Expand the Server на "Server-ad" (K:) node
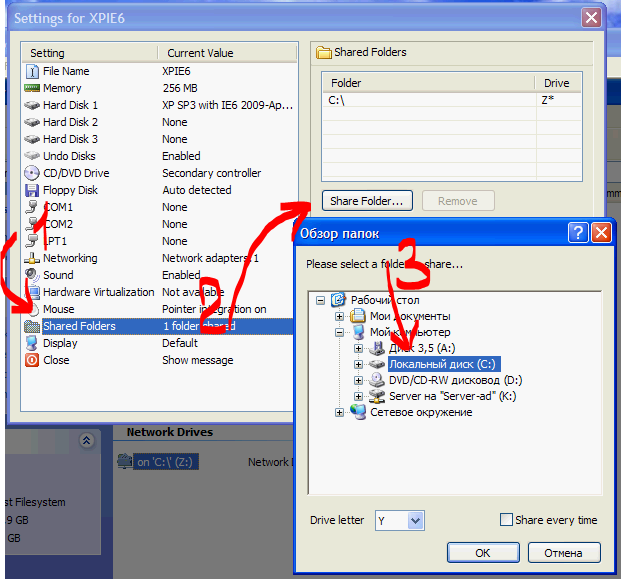The width and height of the screenshot is (621, 579). pyautogui.click(x=358, y=396)
